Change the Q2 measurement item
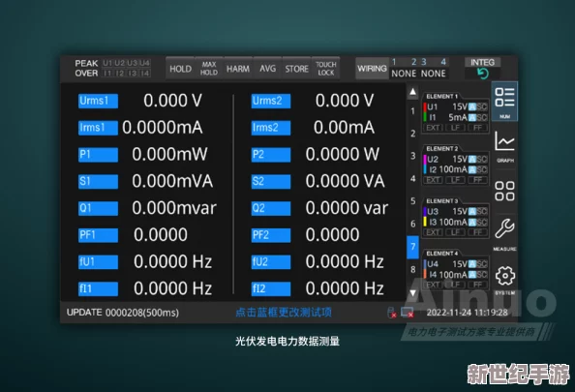Screen dimensions: 575x392 271,208
